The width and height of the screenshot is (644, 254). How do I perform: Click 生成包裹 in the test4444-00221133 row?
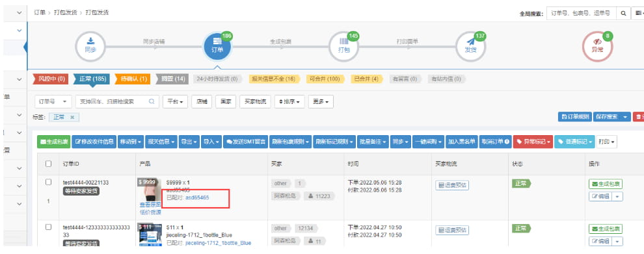coord(606,183)
